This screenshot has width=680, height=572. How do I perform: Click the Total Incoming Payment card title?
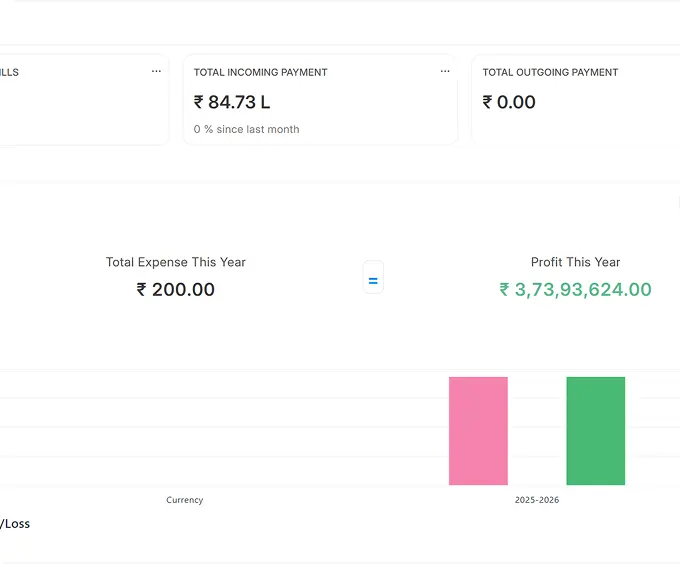[260, 72]
